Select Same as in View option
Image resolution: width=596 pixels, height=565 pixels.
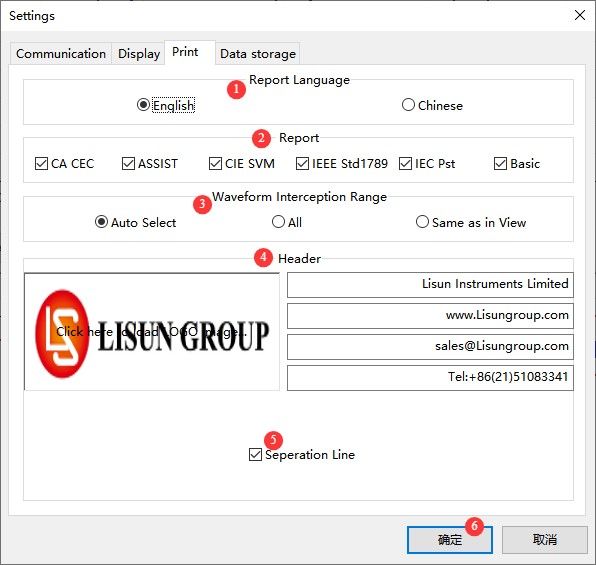click(x=471, y=222)
